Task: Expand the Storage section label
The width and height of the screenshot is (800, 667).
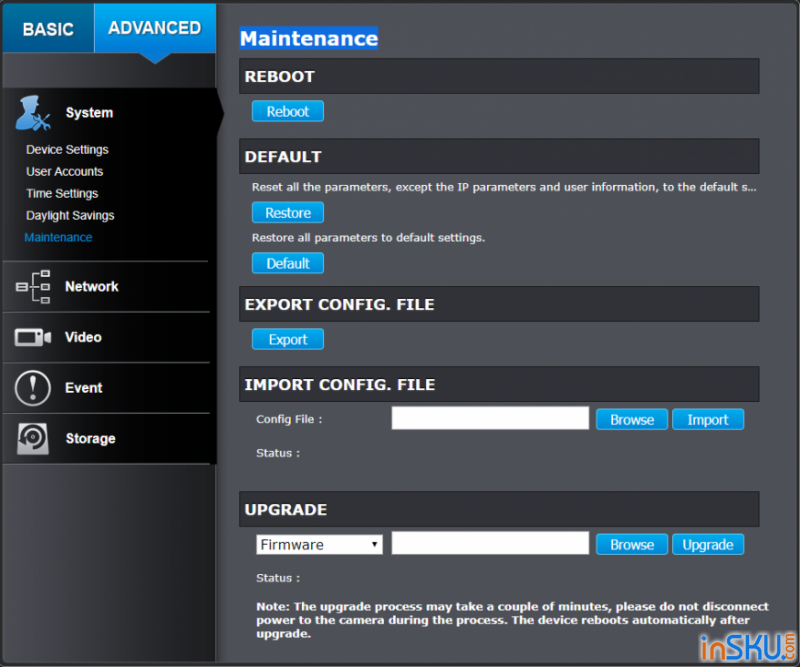Action: [90, 438]
